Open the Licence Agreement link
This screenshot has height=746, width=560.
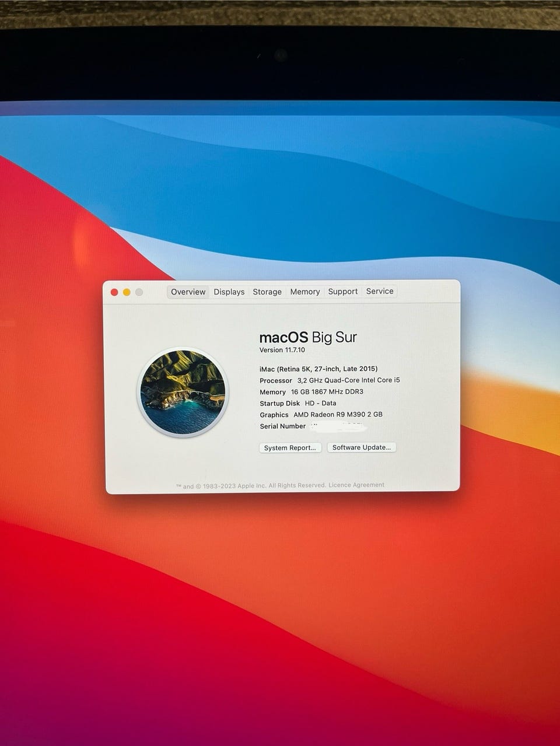pyautogui.click(x=356, y=485)
